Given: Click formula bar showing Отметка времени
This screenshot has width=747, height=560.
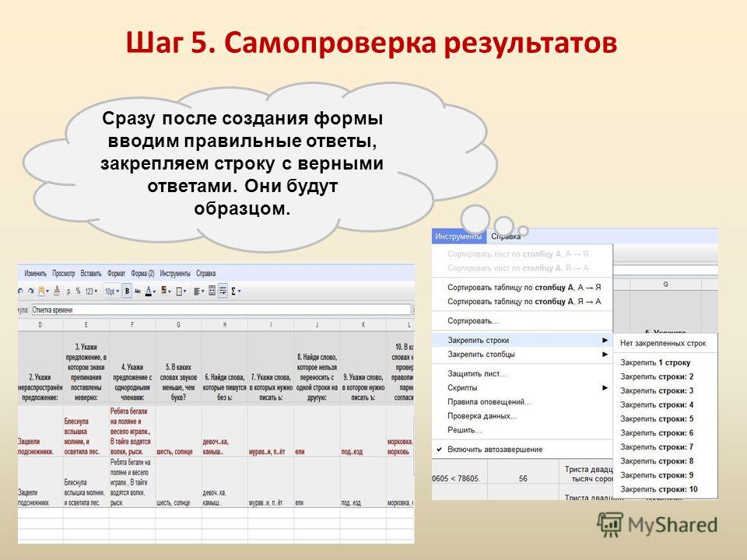Looking at the screenshot, I should click(221, 310).
